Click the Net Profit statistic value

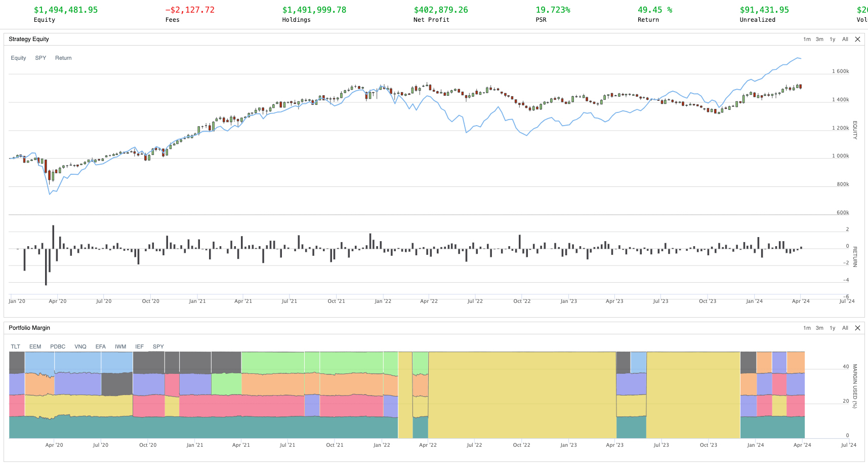click(441, 10)
